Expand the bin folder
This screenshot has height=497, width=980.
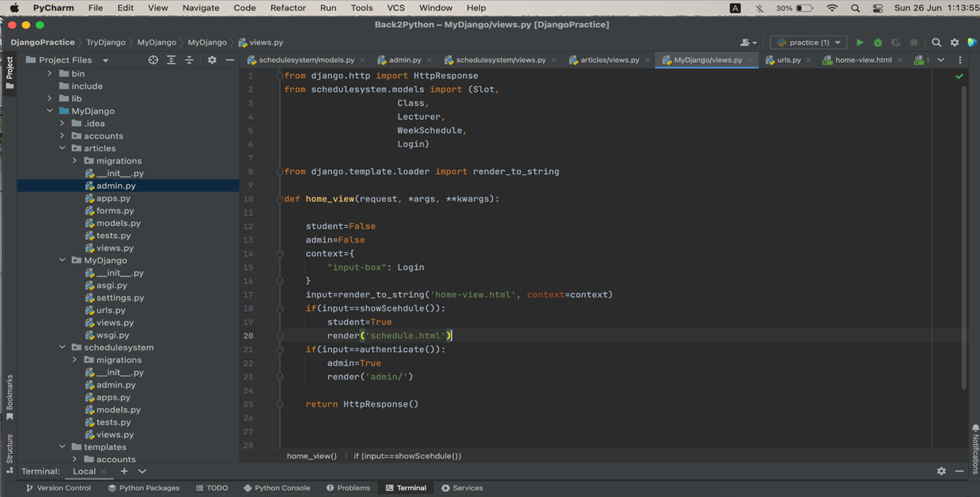click(50, 73)
